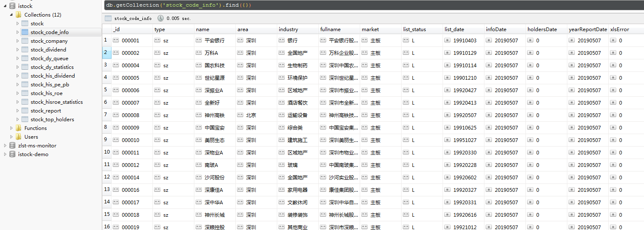This screenshot has height=230, width=644.
Task: Expand the stock_top_holders collection node
Action: pos(18,119)
